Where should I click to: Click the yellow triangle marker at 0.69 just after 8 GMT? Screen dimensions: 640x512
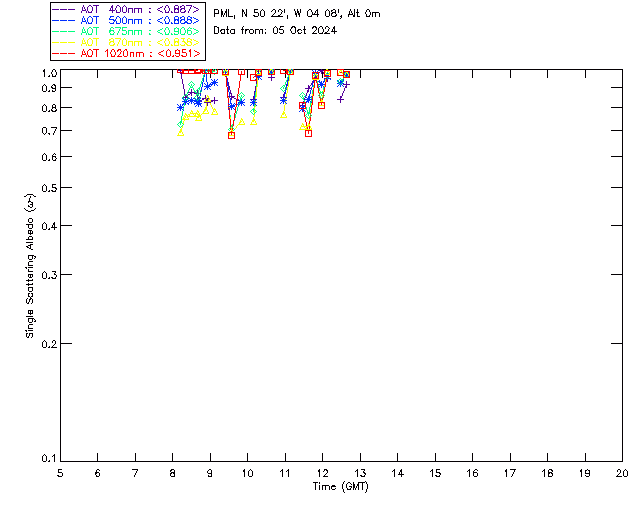pyautogui.click(x=180, y=133)
